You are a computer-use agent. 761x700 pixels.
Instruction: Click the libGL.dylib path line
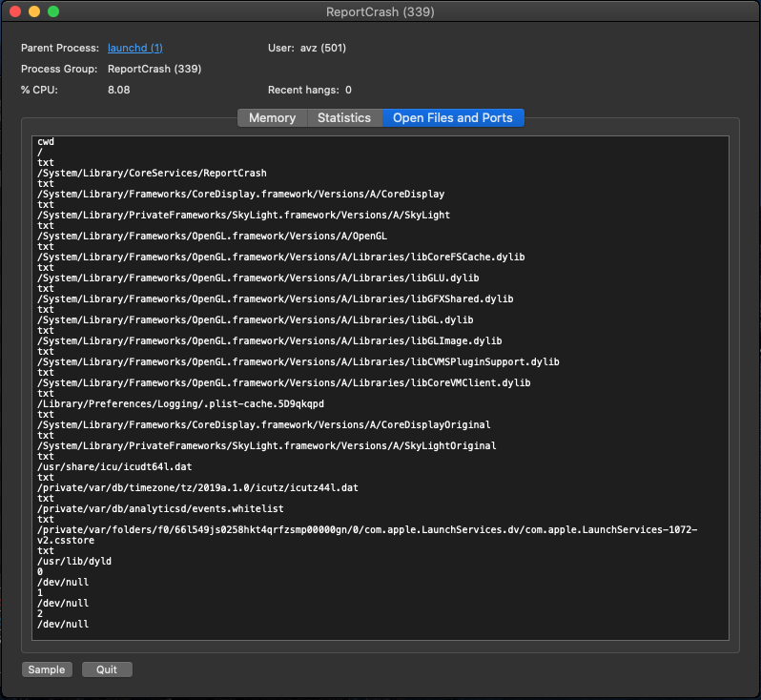(256, 319)
